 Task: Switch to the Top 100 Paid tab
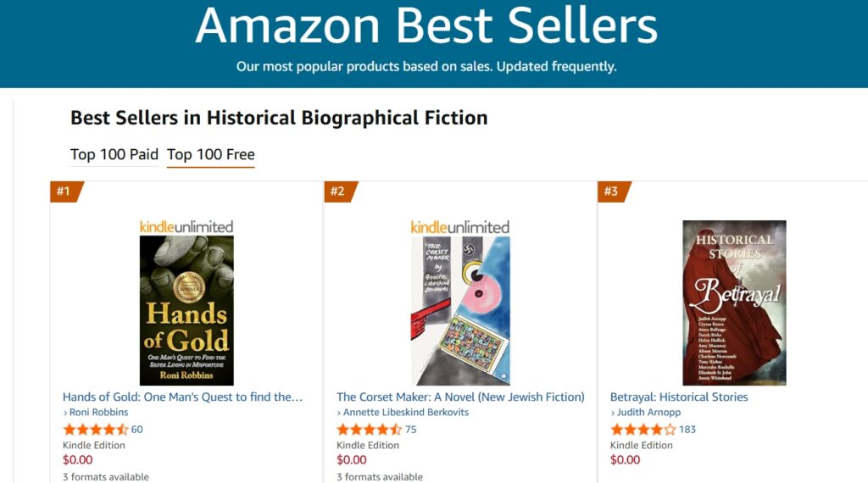click(x=114, y=154)
